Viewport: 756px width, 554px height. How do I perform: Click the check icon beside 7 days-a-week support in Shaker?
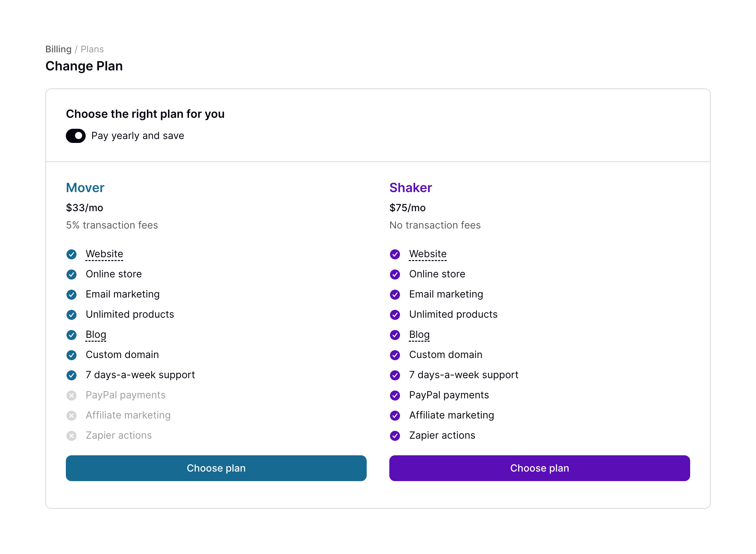pyautogui.click(x=395, y=375)
